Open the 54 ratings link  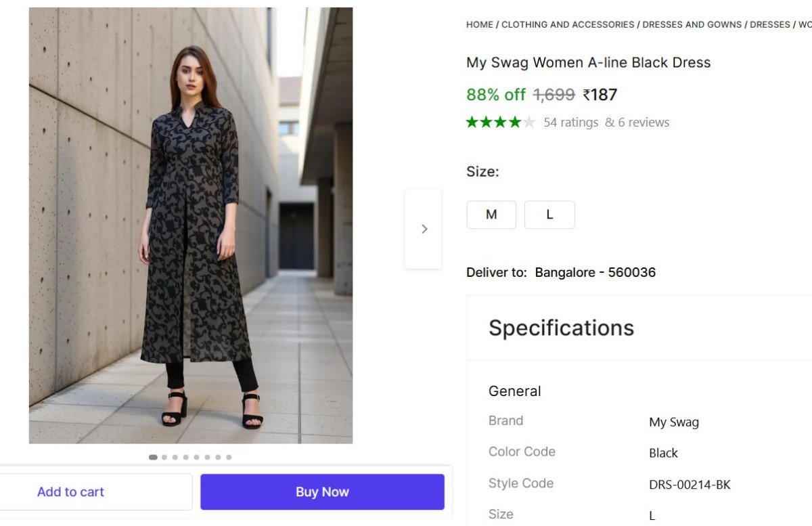(x=570, y=123)
